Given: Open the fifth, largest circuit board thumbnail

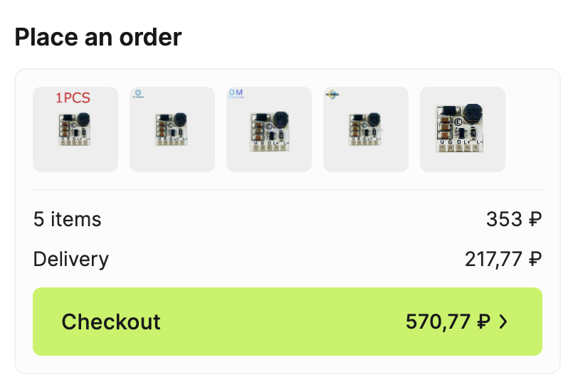Looking at the screenshot, I should [463, 129].
